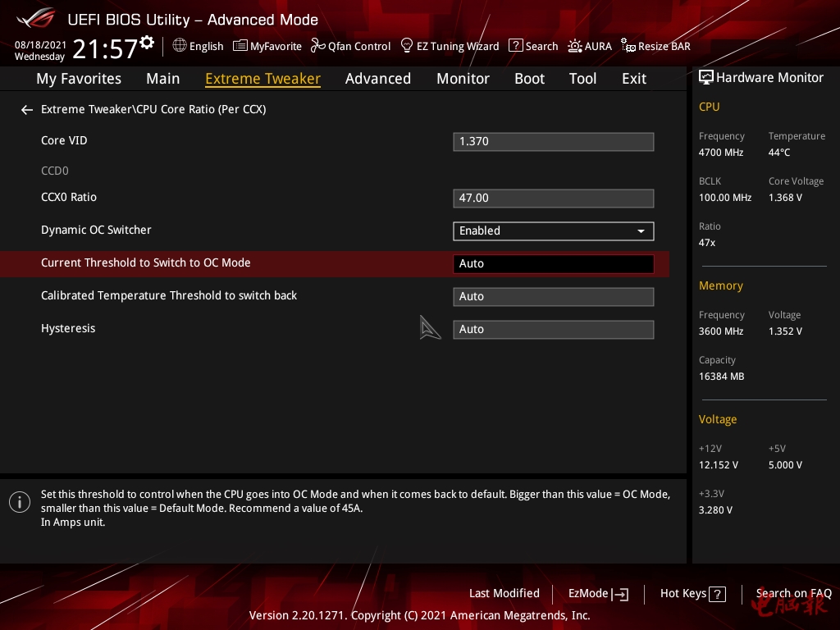Switch to the Advanced tab
This screenshot has height=630, width=840.
[x=377, y=79]
